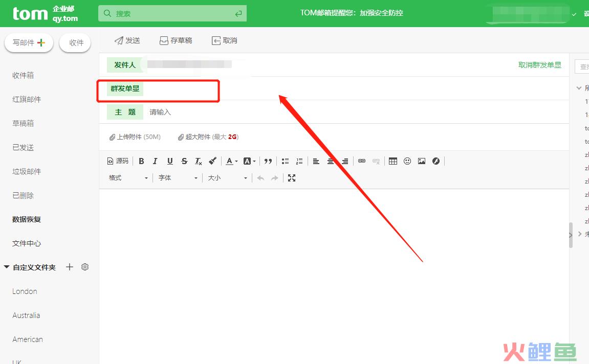Open the Australia custom folder

tap(26, 315)
